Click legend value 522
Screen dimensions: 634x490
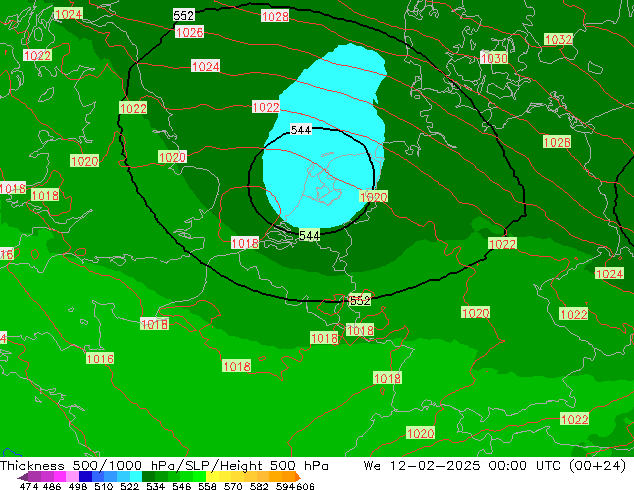[x=129, y=486]
